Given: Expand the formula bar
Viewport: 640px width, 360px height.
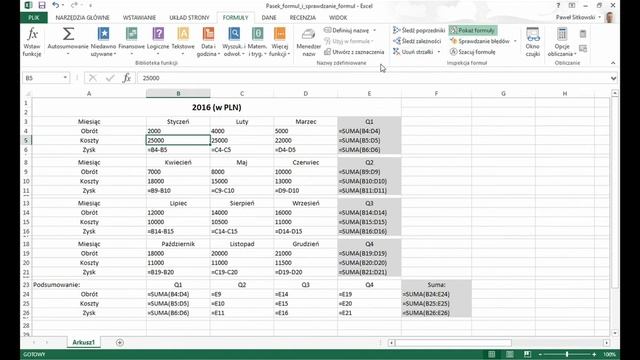Looking at the screenshot, I should [613, 78].
